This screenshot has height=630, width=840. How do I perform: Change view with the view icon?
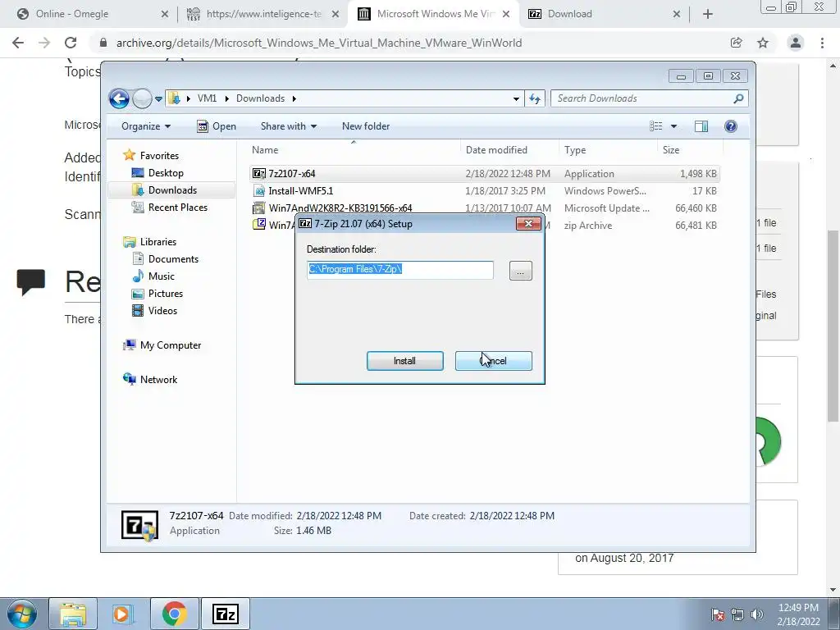click(x=656, y=126)
